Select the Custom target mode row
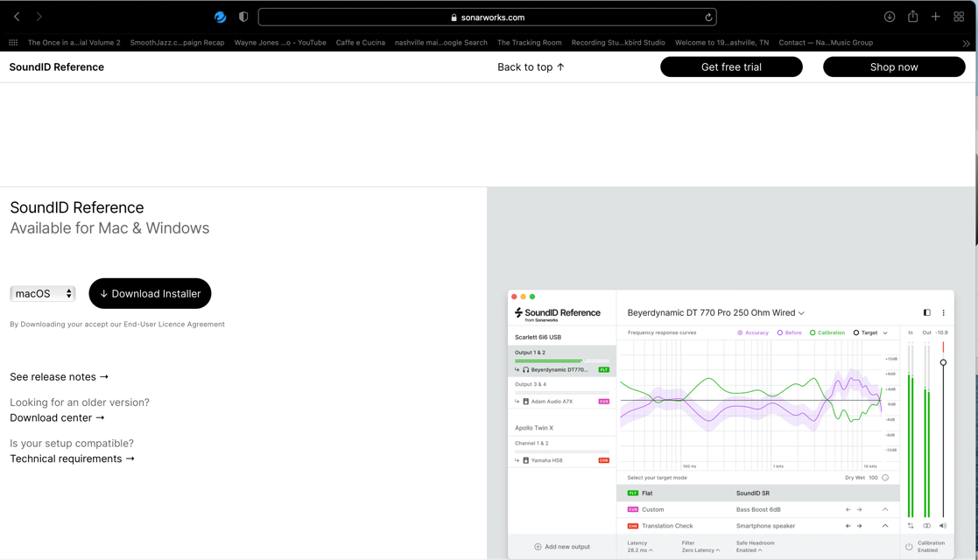This screenshot has height=560, width=978. (758, 509)
